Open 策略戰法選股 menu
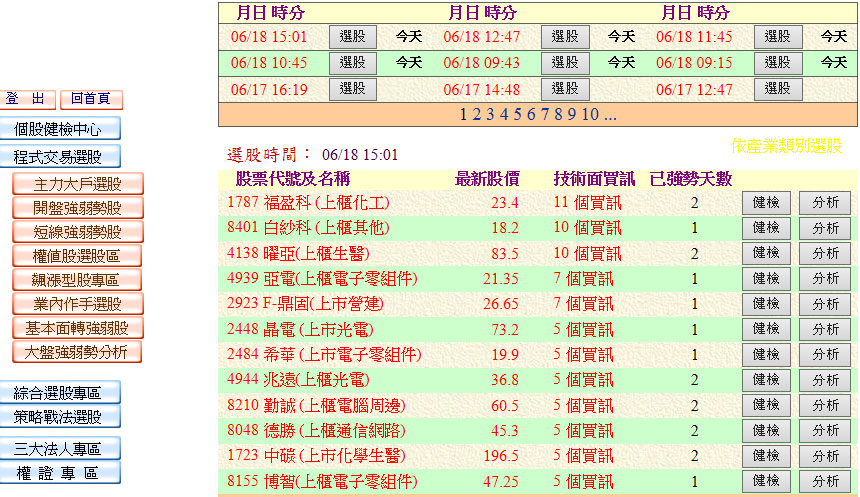This screenshot has height=497, width=860. 60,416
